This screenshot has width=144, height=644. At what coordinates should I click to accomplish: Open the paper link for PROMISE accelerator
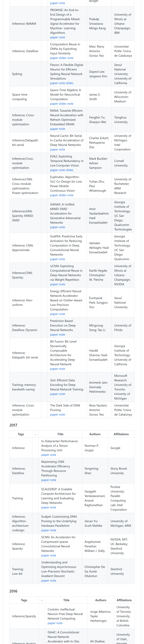tap(54, 37)
